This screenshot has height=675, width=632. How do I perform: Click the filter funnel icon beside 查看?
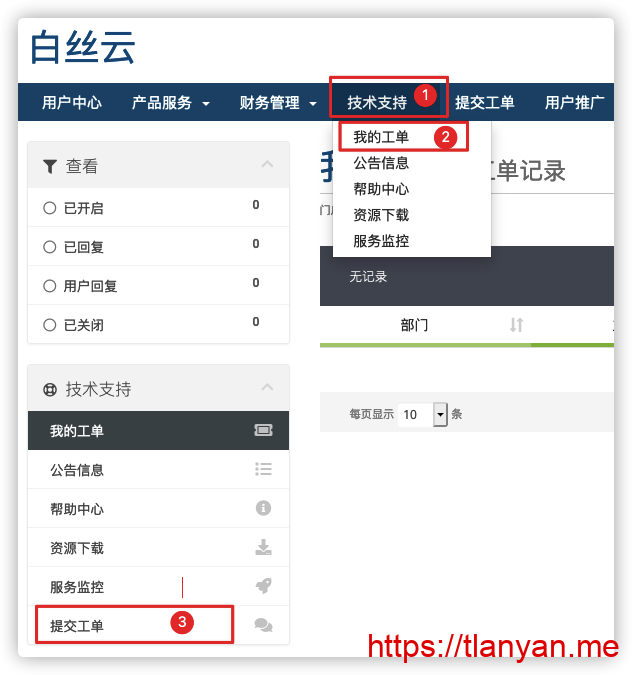50,166
